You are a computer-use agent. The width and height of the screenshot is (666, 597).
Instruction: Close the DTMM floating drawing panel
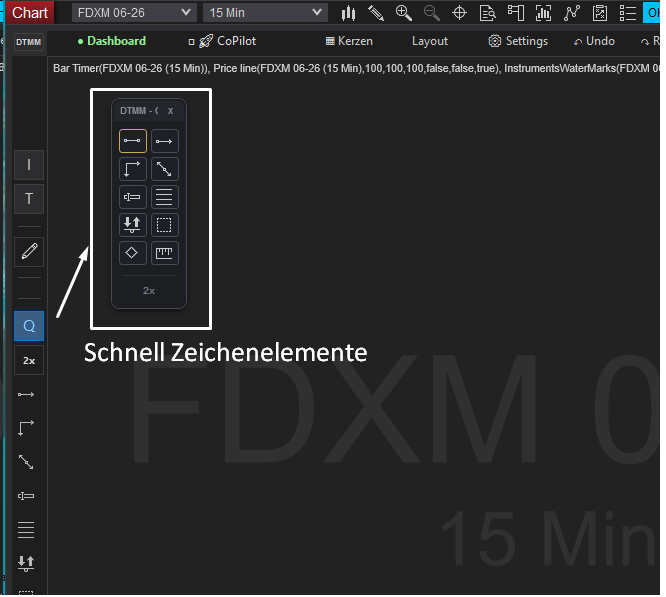pyautogui.click(x=170, y=110)
